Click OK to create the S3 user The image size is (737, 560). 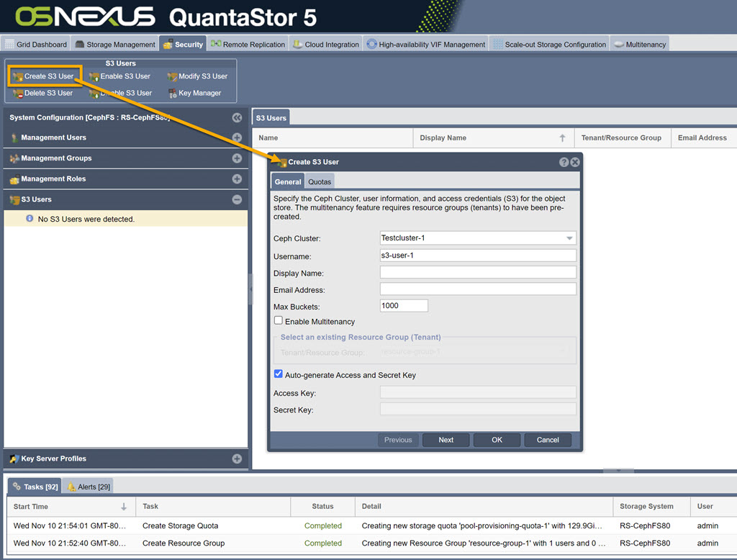(x=497, y=440)
